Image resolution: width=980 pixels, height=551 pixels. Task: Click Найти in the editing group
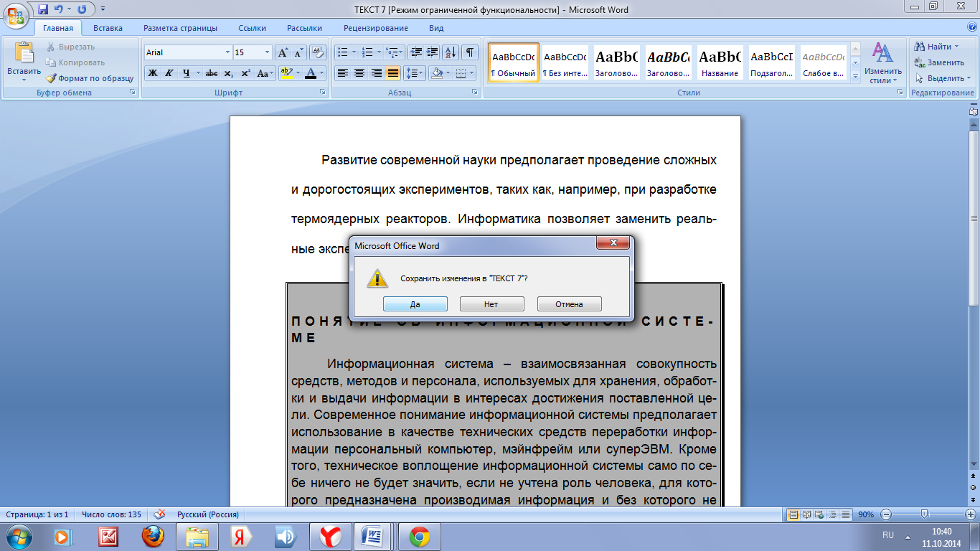coord(936,47)
